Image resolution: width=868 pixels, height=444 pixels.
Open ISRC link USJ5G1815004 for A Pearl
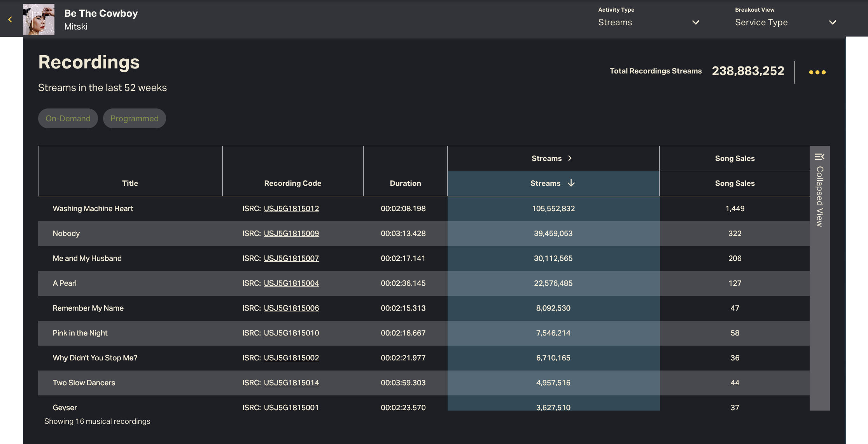[291, 283]
